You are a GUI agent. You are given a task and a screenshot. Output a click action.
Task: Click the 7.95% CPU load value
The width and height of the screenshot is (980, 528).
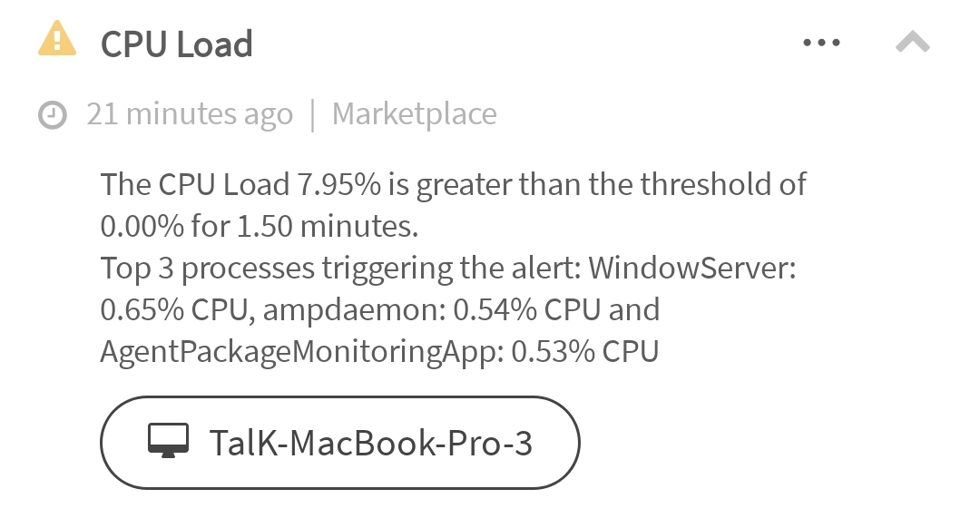[338, 185]
